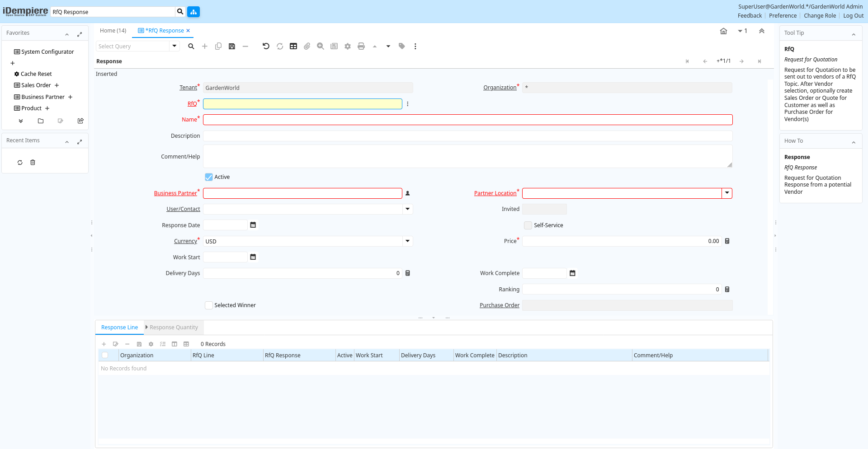This screenshot has width=868, height=449.
Task: Open calendar picker for Response Date
Action: pyautogui.click(x=253, y=225)
